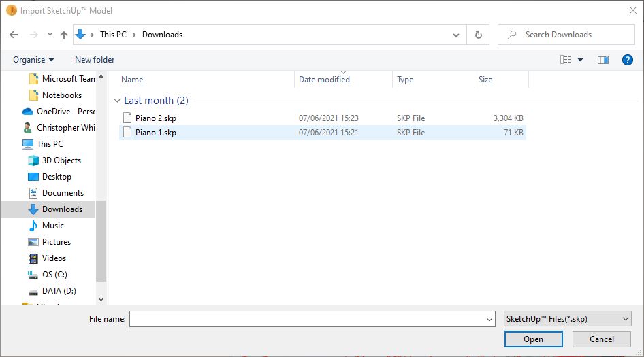Go up one folder level

coord(64,35)
